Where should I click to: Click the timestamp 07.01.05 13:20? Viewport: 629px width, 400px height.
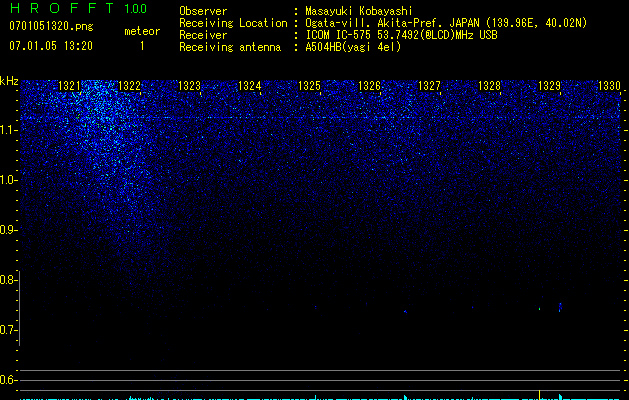(x=51, y=46)
